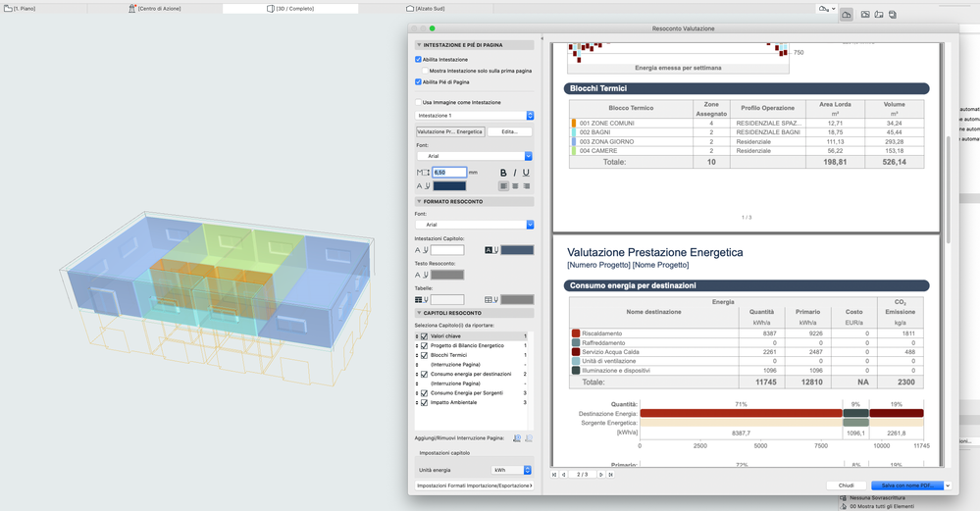Click drag handle of Valori chiave row

417,336
